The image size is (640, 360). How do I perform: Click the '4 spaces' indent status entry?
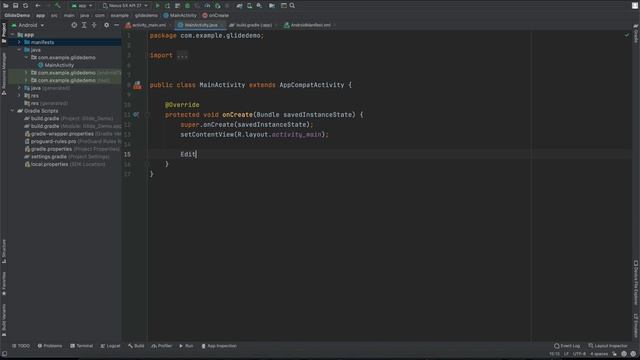coord(599,354)
